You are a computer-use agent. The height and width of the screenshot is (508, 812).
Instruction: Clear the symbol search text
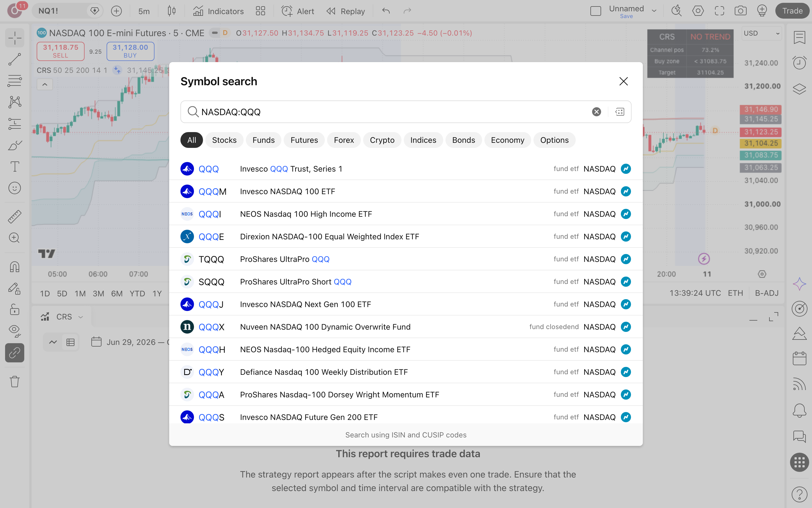tap(596, 112)
